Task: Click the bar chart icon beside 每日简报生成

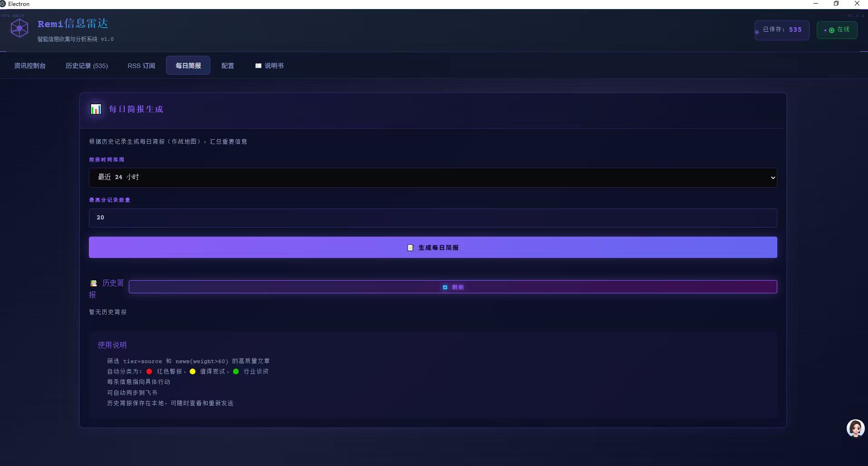Action: coord(96,109)
